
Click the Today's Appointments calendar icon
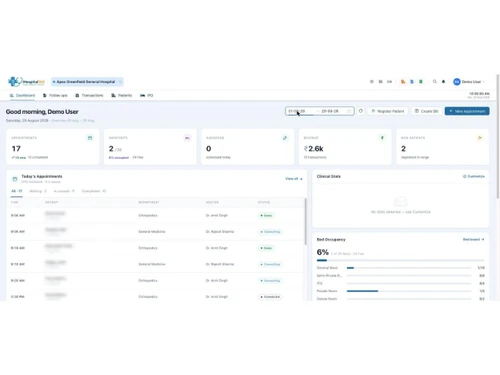coord(15,179)
